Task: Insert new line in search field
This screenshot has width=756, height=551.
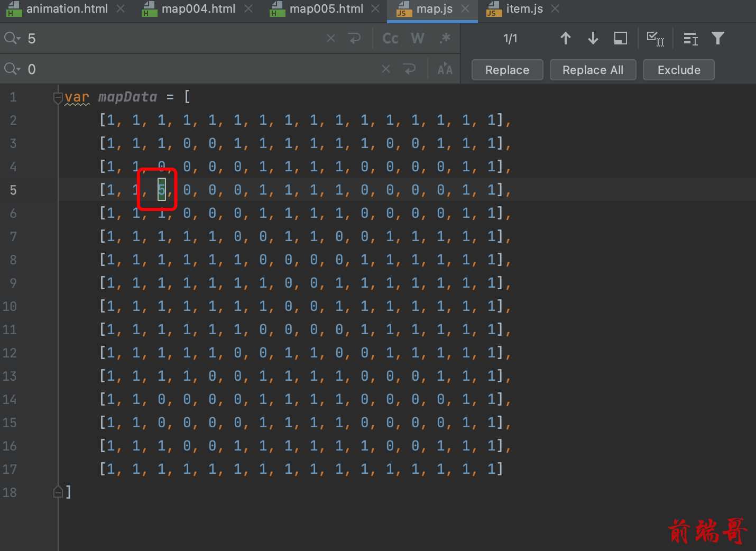Action: 355,38
